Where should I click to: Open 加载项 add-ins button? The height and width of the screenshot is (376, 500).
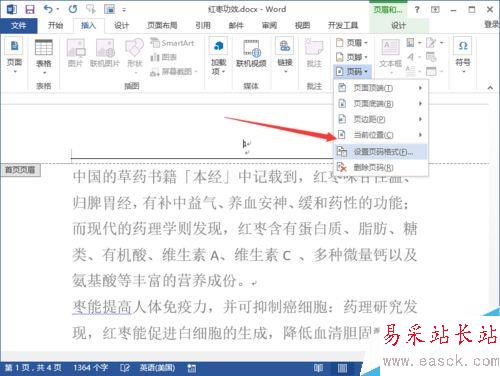pos(218,57)
